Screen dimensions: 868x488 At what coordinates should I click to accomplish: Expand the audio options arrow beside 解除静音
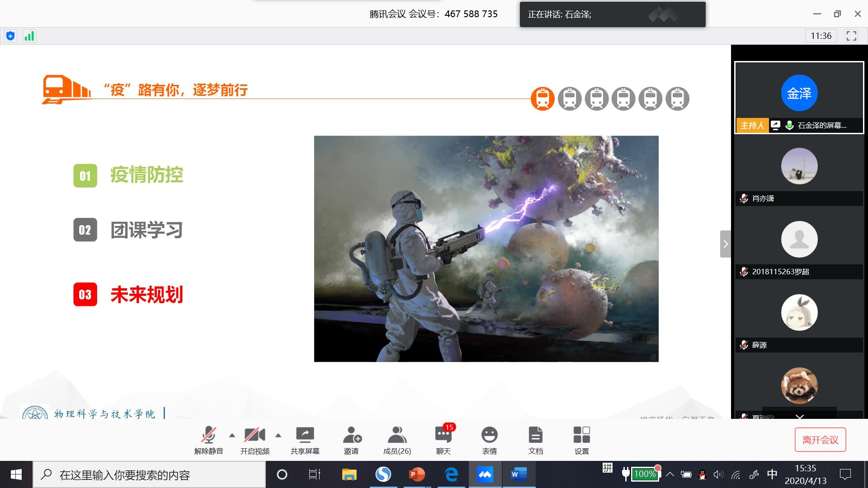click(232, 436)
